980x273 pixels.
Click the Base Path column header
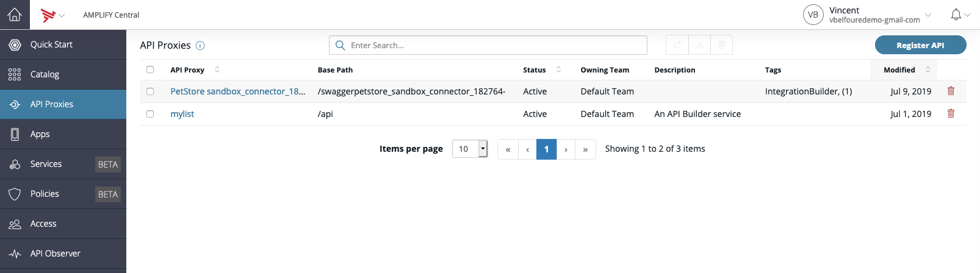pyautogui.click(x=335, y=70)
